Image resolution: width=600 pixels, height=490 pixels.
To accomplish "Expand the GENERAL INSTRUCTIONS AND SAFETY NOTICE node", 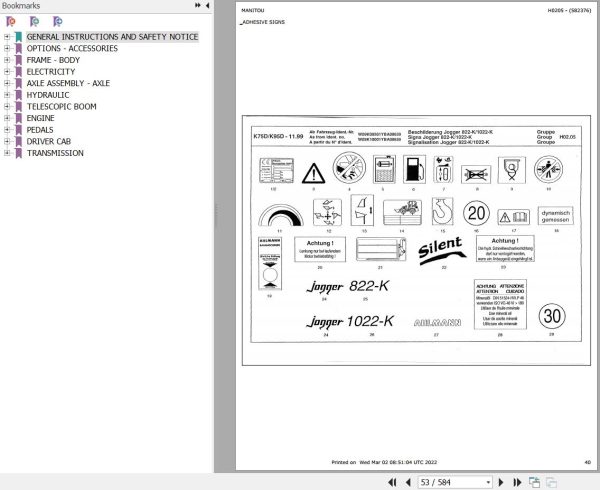I will coord(7,37).
